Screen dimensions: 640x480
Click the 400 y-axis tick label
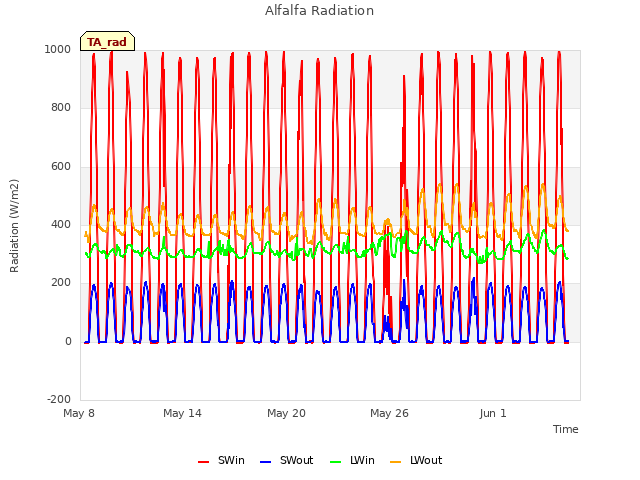(x=61, y=224)
